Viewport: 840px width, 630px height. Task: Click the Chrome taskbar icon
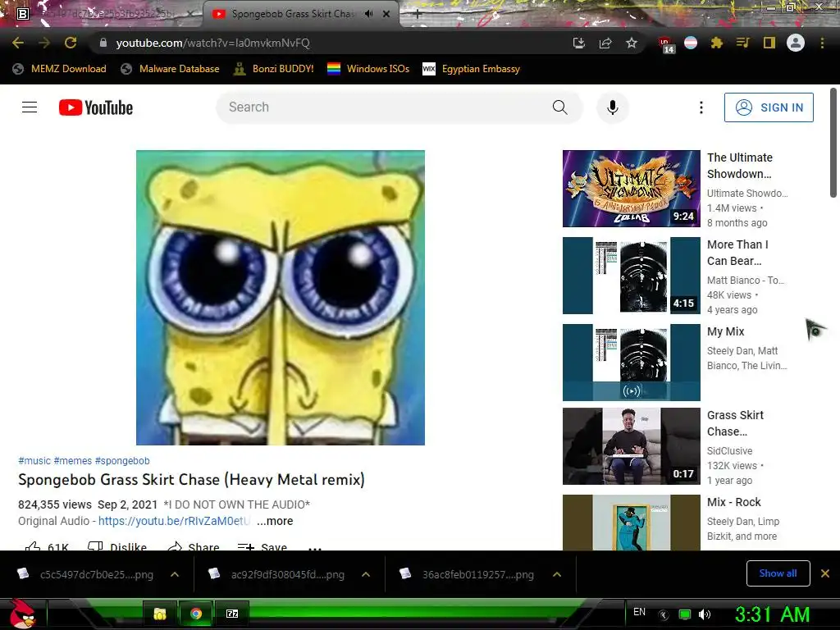point(196,614)
